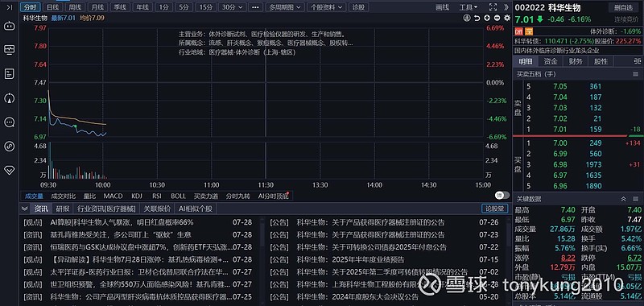This screenshot has width=644, height=306.
Task: Click the chat bubble icon in sidebar
Action: pos(9,122)
